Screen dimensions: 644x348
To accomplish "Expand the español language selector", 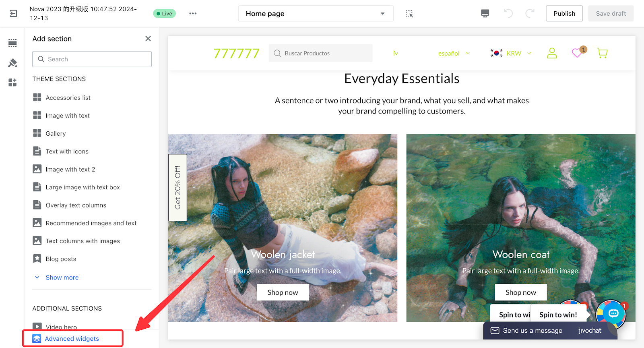I will [x=454, y=53].
